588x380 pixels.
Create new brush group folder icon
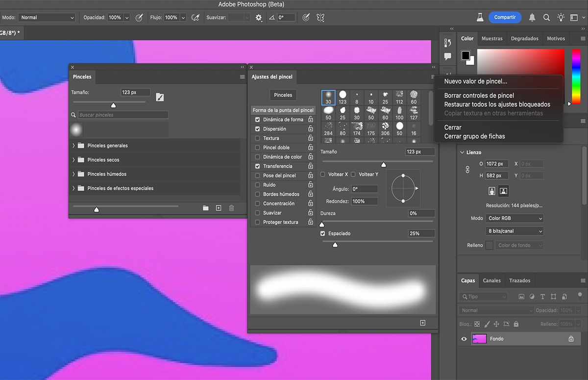point(206,208)
